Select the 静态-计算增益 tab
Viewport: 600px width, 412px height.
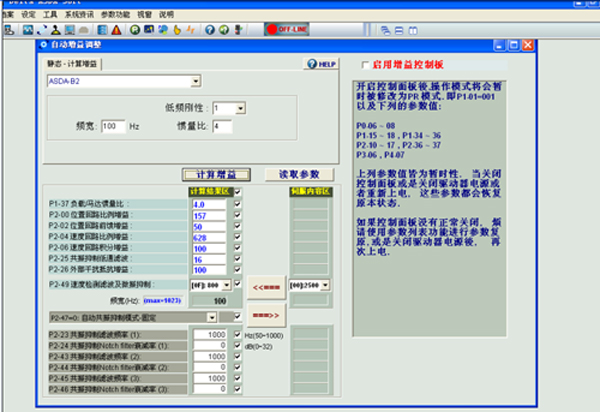[x=74, y=64]
